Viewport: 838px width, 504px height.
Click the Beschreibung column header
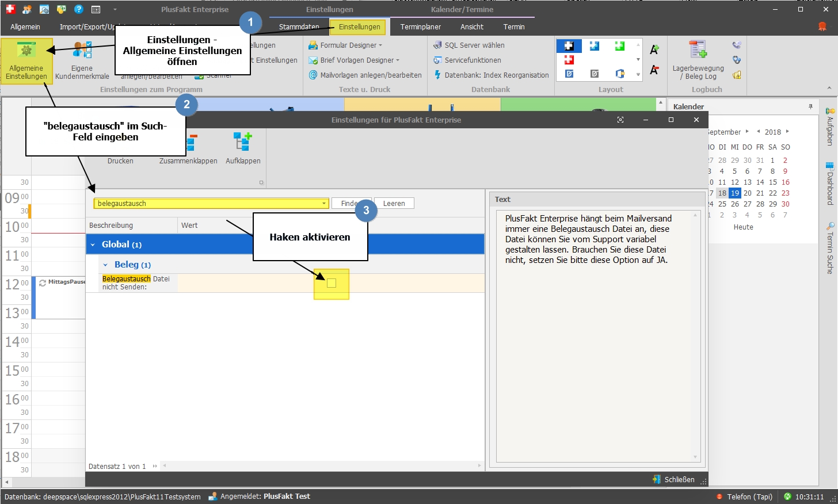pyautogui.click(x=132, y=226)
